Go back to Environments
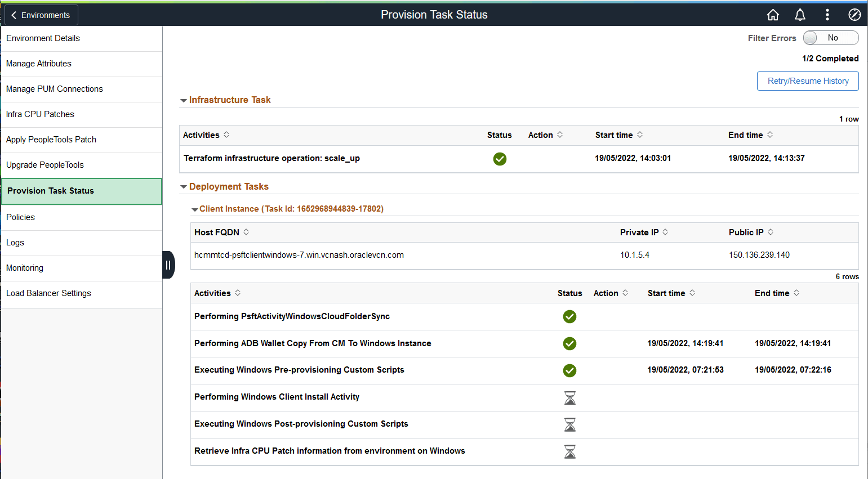The image size is (868, 479). 40,15
